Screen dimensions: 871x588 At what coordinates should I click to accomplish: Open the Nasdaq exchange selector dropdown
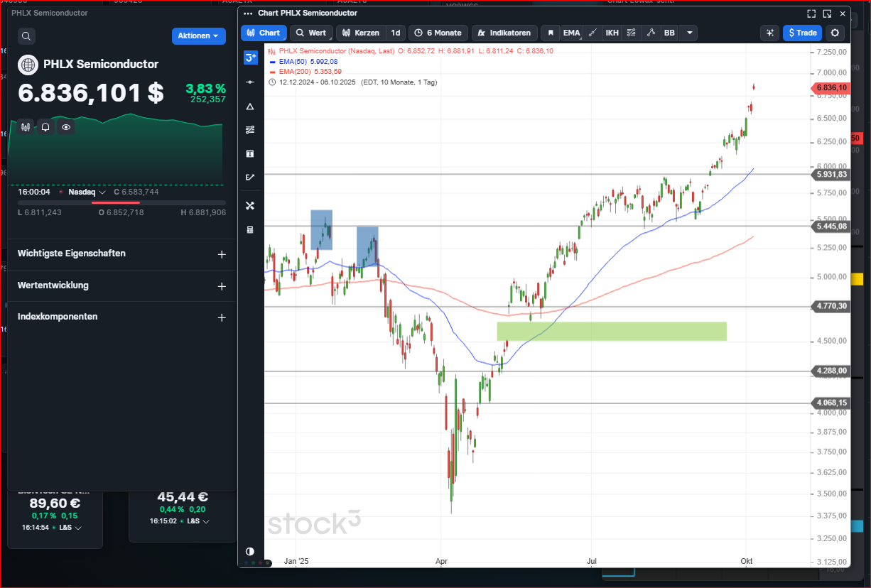[x=87, y=192]
